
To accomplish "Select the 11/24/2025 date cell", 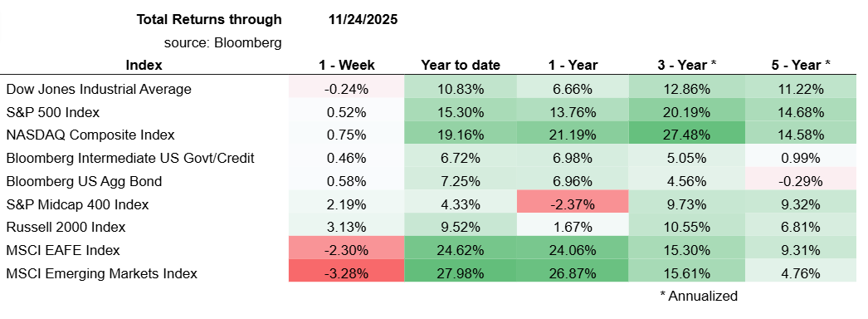I will pyautogui.click(x=363, y=20).
